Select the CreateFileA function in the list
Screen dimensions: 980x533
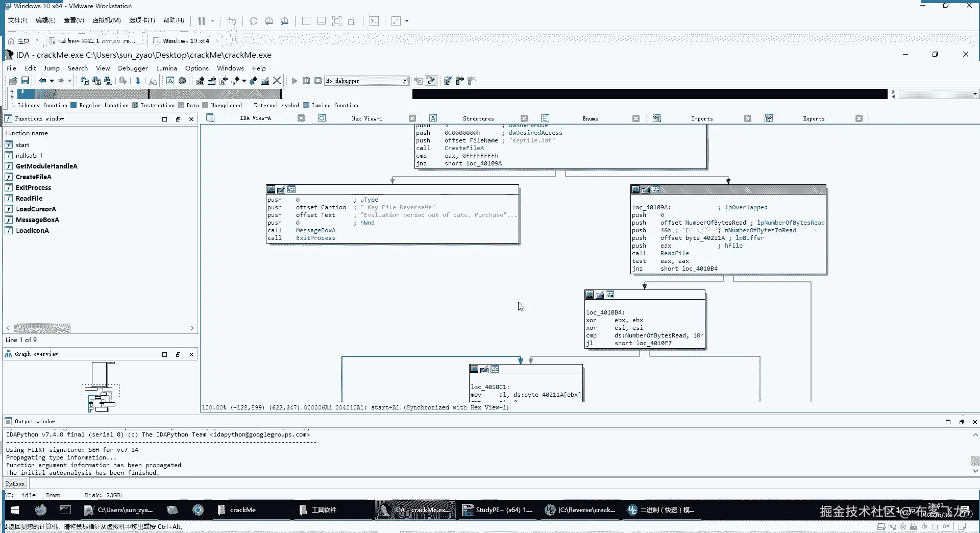click(x=34, y=177)
